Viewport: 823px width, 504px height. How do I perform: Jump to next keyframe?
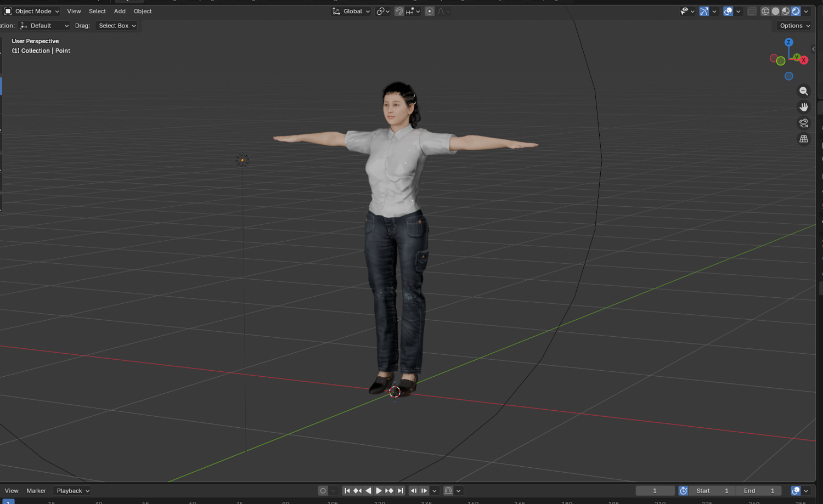click(x=389, y=491)
